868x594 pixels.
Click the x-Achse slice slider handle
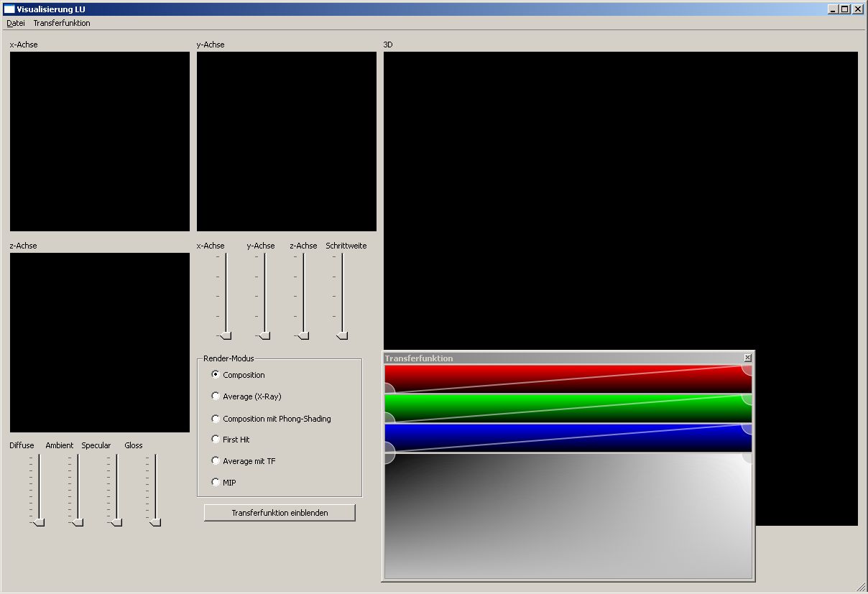click(226, 335)
